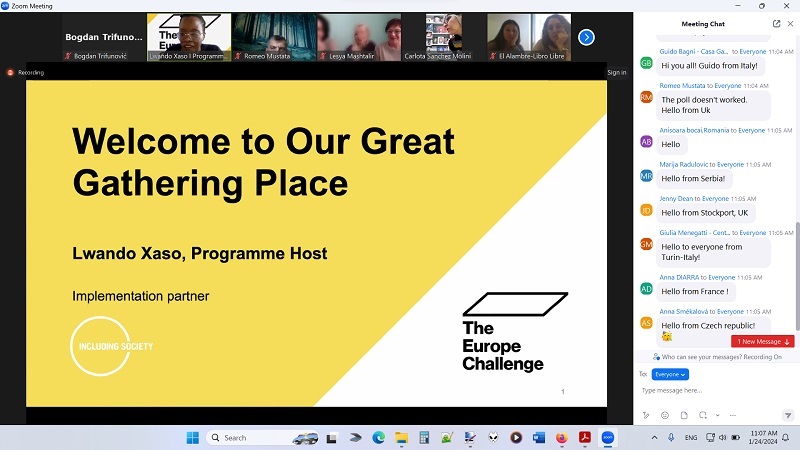Screen dimensions: 800x450
Task: Open Microsoft Word from the taskbar
Action: coord(539,438)
